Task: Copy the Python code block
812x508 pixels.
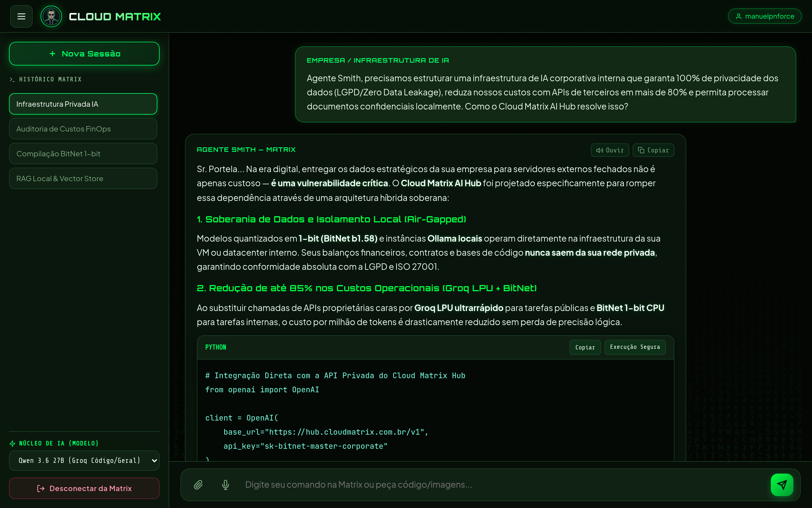Action: (x=585, y=347)
